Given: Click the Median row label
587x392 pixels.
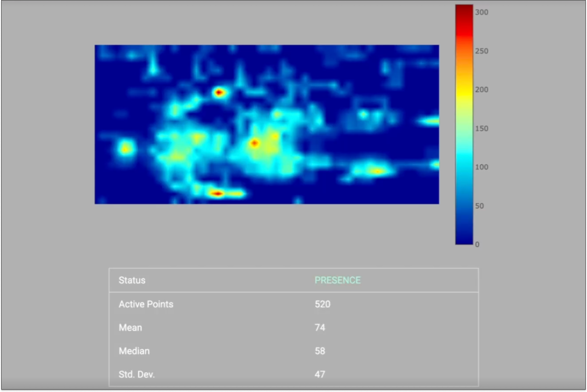Looking at the screenshot, I should pos(134,351).
